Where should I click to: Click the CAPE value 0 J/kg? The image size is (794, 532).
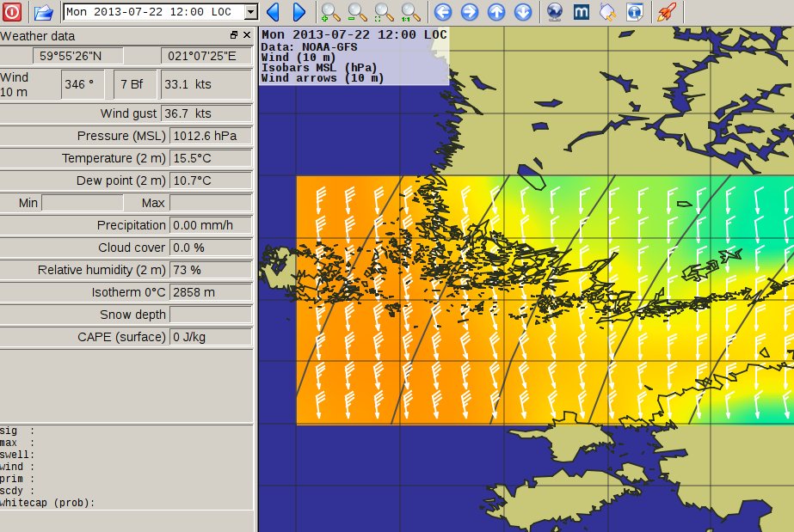pyautogui.click(x=211, y=337)
